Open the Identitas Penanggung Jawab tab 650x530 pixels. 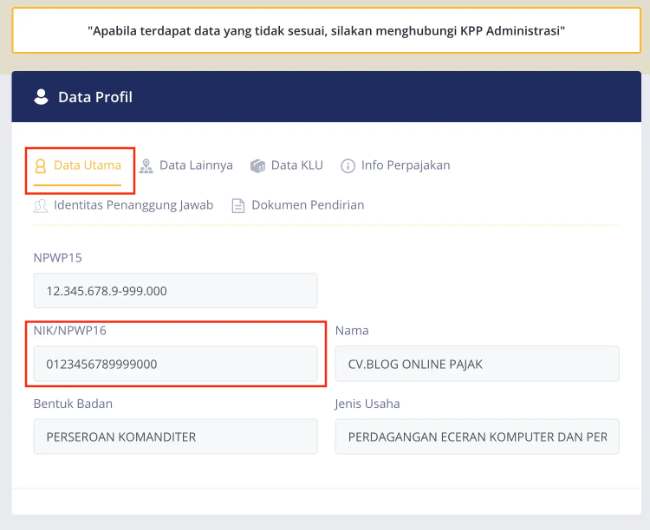pyautogui.click(x=123, y=206)
